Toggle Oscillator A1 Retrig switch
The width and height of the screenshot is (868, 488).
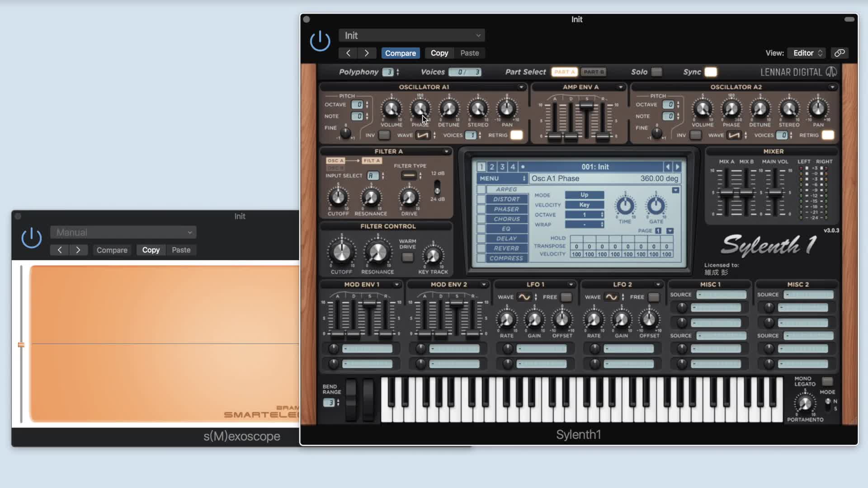point(516,135)
